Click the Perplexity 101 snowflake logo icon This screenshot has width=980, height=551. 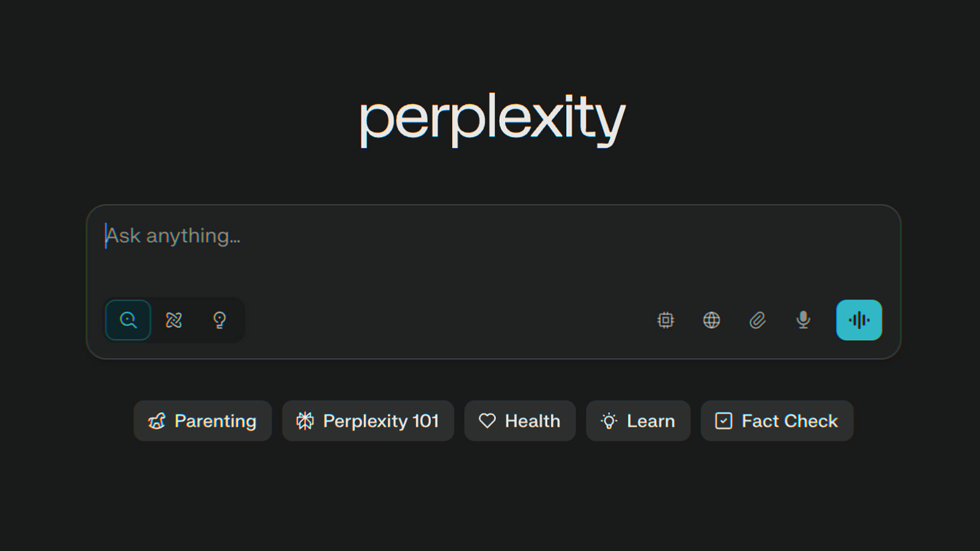pyautogui.click(x=305, y=421)
